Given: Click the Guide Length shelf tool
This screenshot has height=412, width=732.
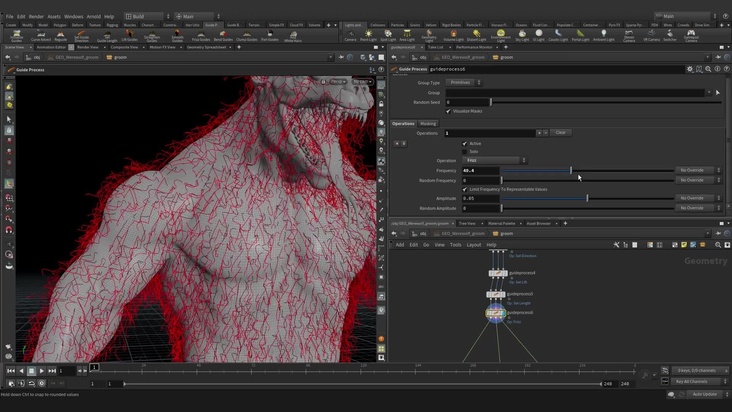Looking at the screenshot, I should tap(108, 35).
